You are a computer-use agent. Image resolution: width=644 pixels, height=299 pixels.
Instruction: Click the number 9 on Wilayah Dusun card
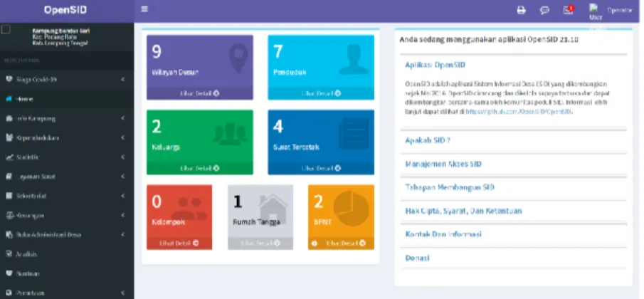[157, 52]
